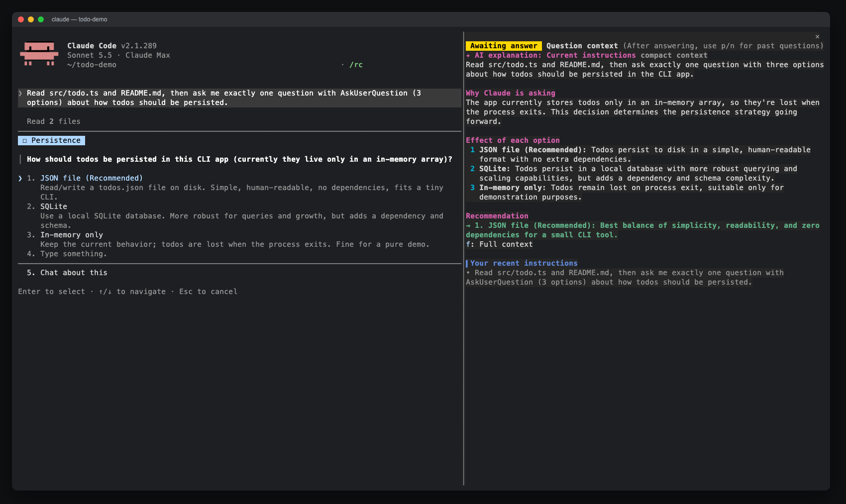This screenshot has height=504, width=846.
Task: Click the window title claude — todo-demo
Action: [80, 19]
